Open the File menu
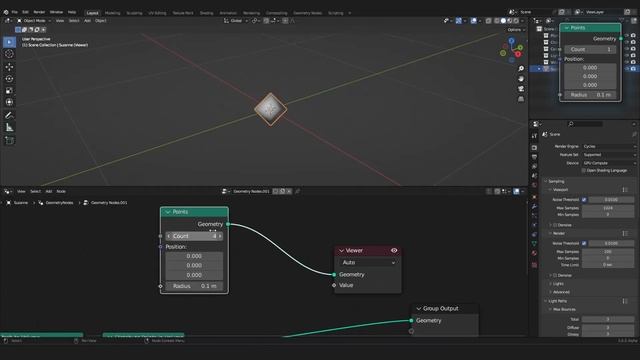Viewport: 640px width, 360px height. (x=15, y=12)
